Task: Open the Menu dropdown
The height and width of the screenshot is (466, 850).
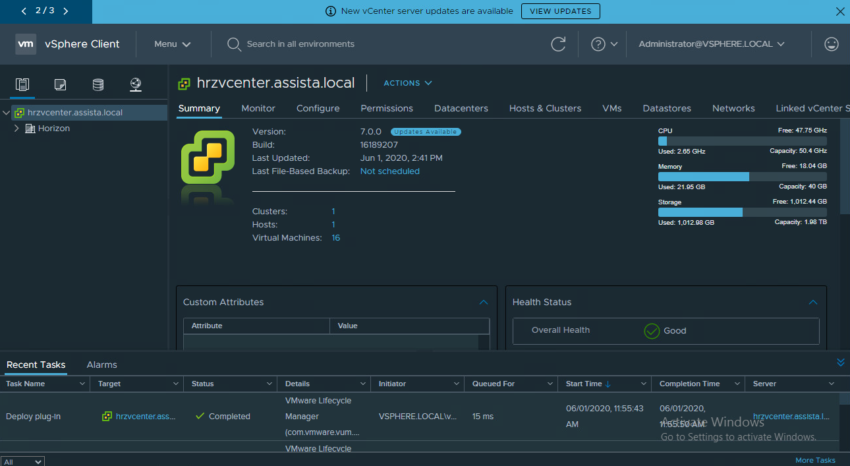Action: 172,44
